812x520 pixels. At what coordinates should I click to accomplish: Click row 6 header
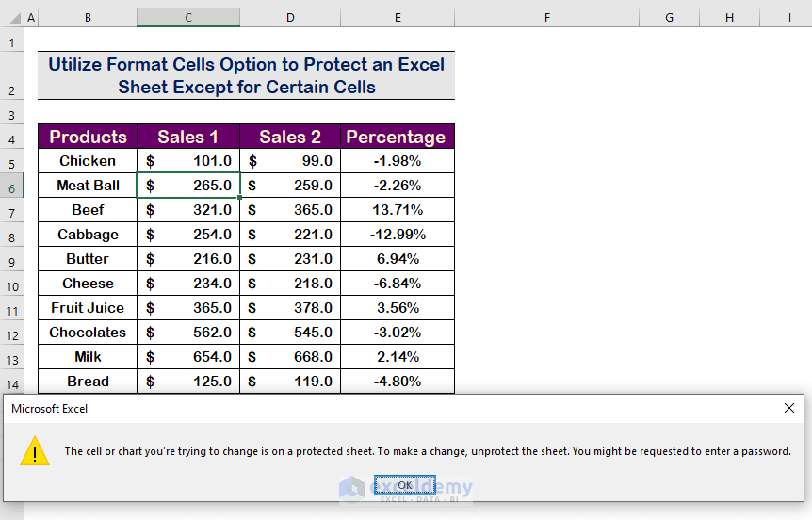coord(11,187)
